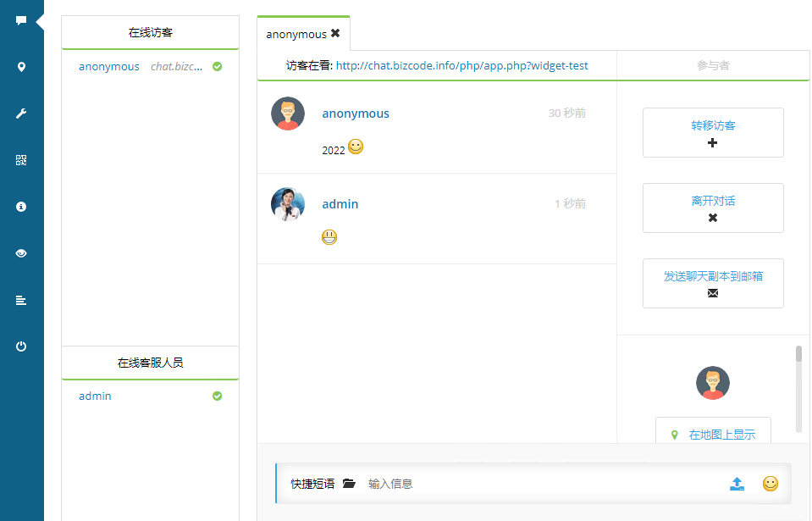Click chat.bizc... site text for visitor
Viewport: 812px width, 521px height.
click(176, 66)
